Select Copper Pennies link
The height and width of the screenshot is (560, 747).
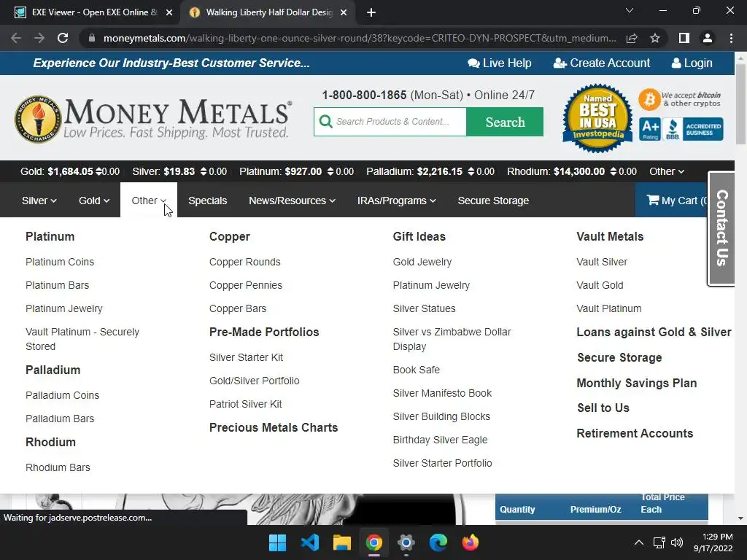246,285
